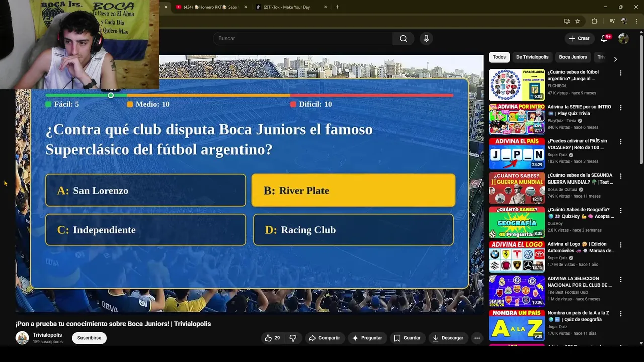Image resolution: width=644 pixels, height=362 pixels.
Task: Select the De Trivialopolis filter chip
Action: [532, 57]
